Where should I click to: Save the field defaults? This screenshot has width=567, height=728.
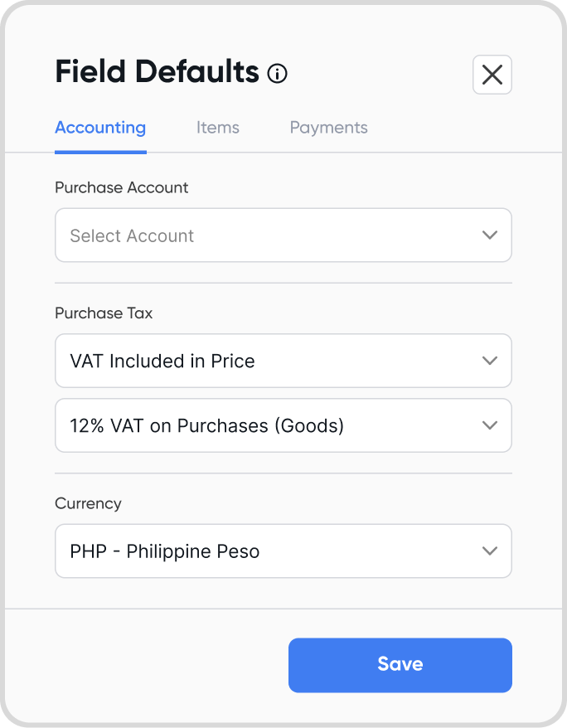tap(400, 665)
